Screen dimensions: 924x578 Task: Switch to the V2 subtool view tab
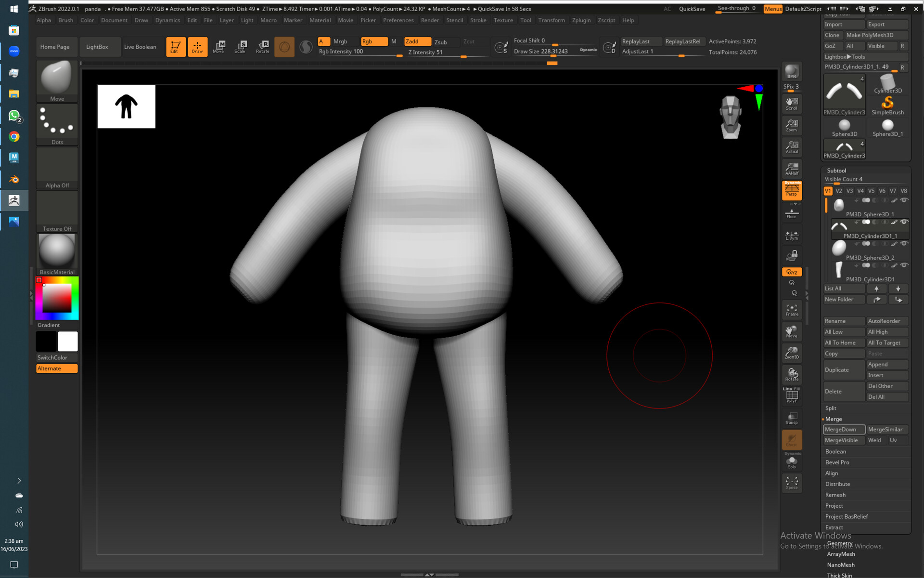839,191
